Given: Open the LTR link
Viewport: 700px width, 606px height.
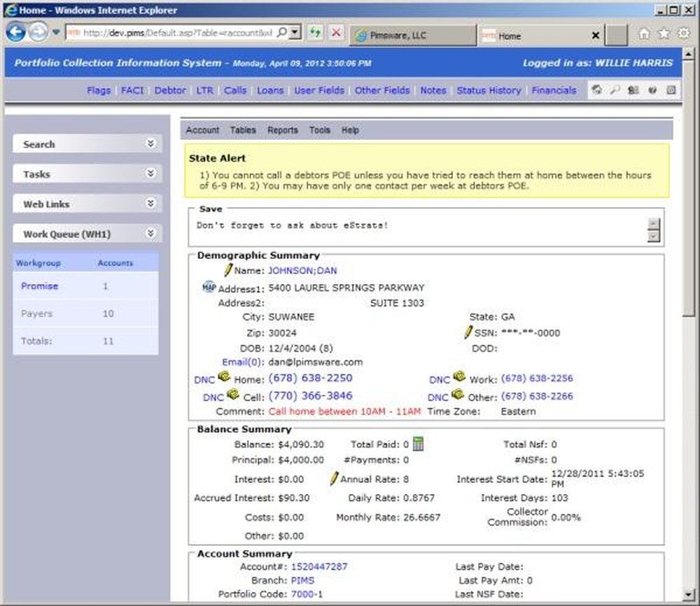Looking at the screenshot, I should click(205, 90).
